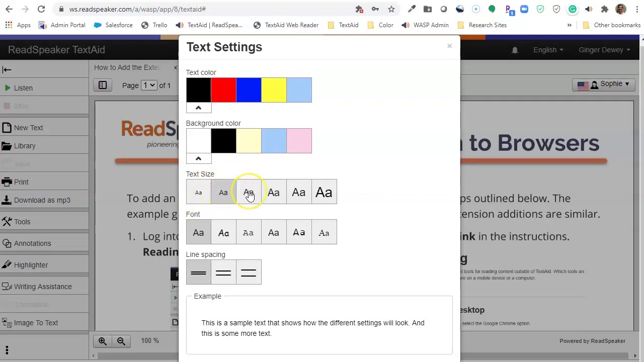Go back in the browser
Image resolution: width=644 pixels, height=362 pixels.
(x=9, y=9)
